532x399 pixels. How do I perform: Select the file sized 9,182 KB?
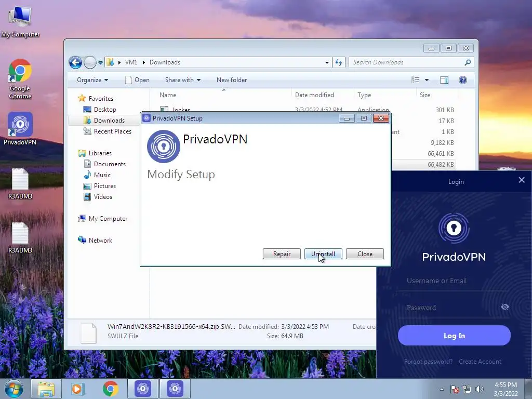click(x=442, y=143)
